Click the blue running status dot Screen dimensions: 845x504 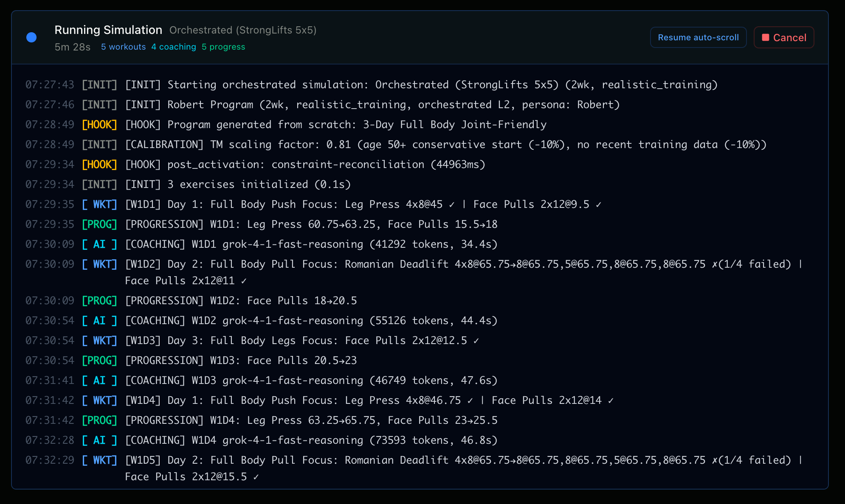coord(31,37)
